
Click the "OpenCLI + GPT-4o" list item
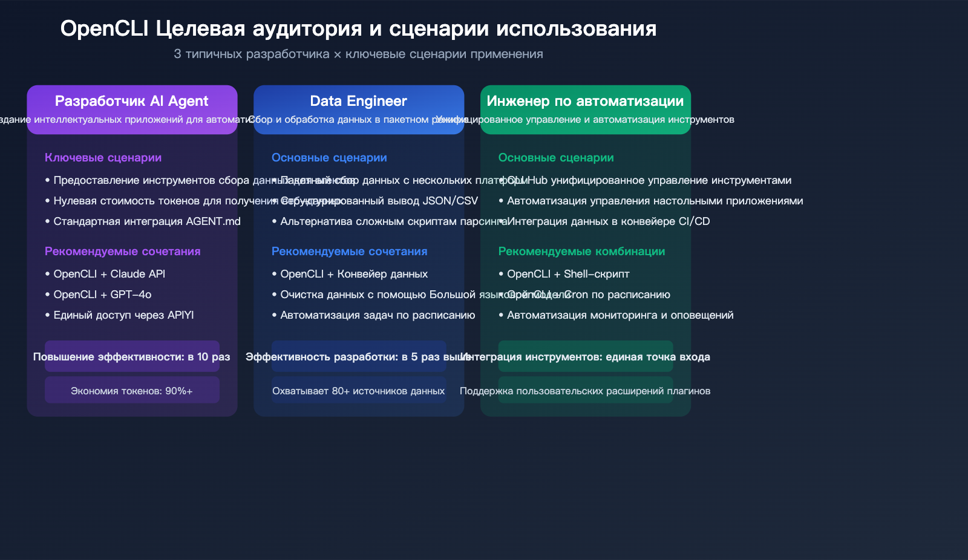102,295
